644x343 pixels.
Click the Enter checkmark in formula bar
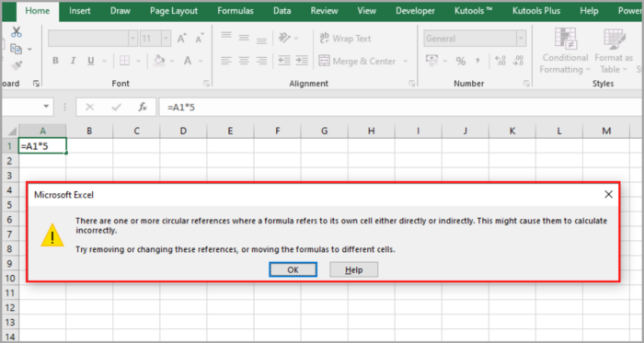coord(117,107)
